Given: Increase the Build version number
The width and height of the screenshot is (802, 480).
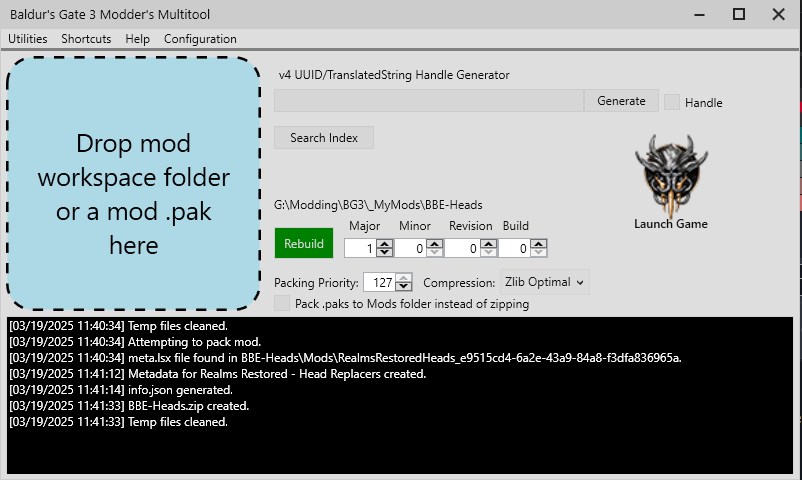Looking at the screenshot, I should click(538, 244).
